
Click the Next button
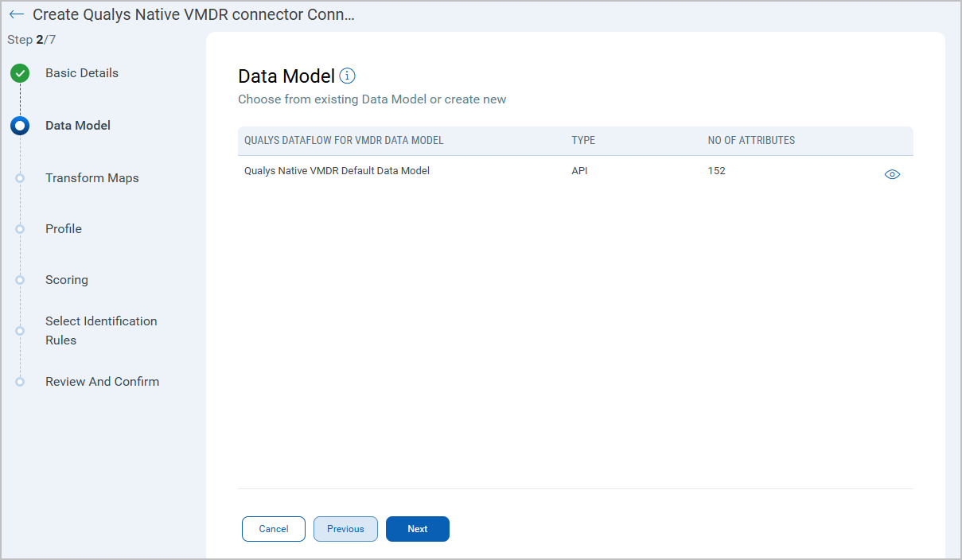coord(418,529)
